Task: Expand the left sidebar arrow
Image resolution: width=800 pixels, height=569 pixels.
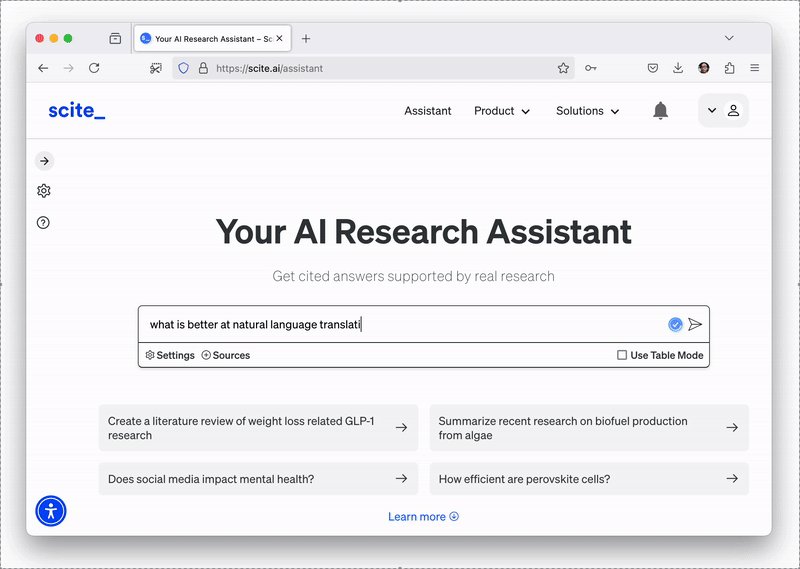Action: pos(44,161)
